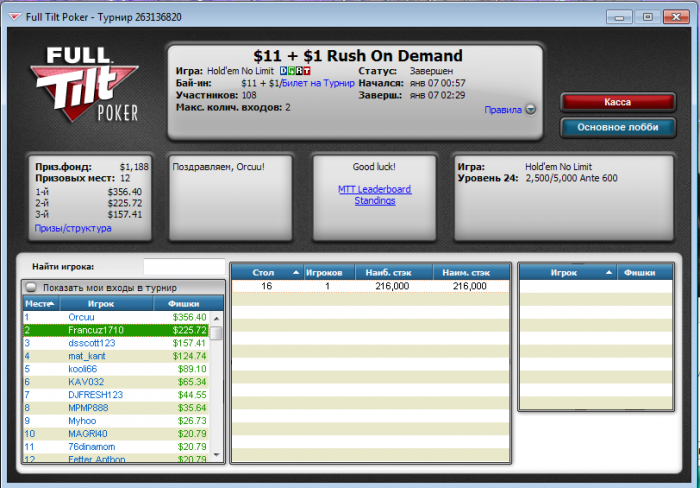700x488 pixels.
Task: Open the Правила link
Action: pos(503,109)
